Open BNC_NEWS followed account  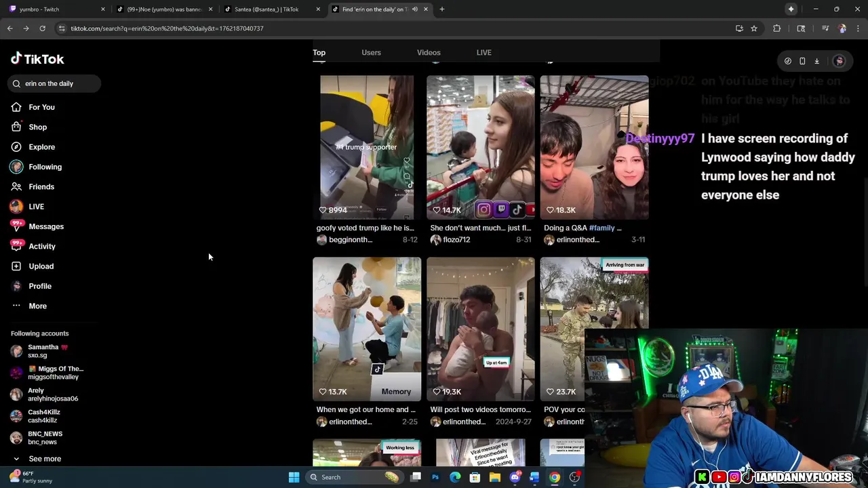point(37,438)
